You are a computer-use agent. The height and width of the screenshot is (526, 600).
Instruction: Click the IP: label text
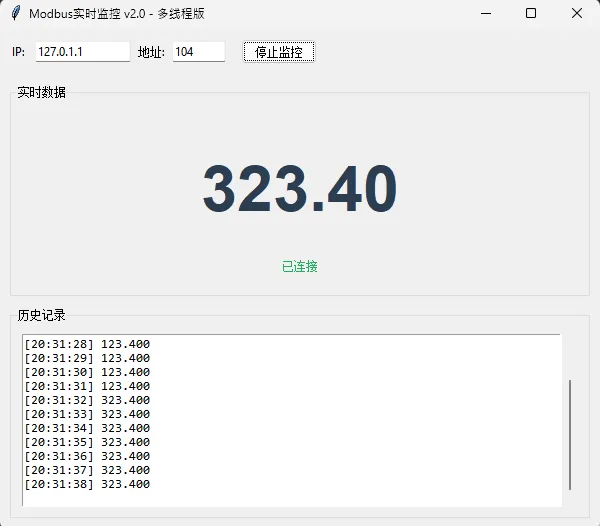click(x=19, y=52)
